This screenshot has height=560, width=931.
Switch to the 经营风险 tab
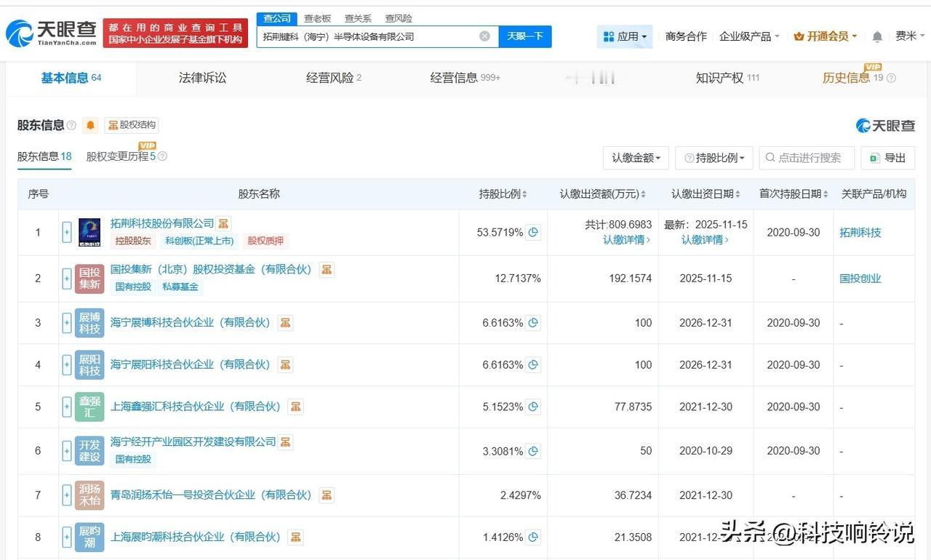click(334, 78)
